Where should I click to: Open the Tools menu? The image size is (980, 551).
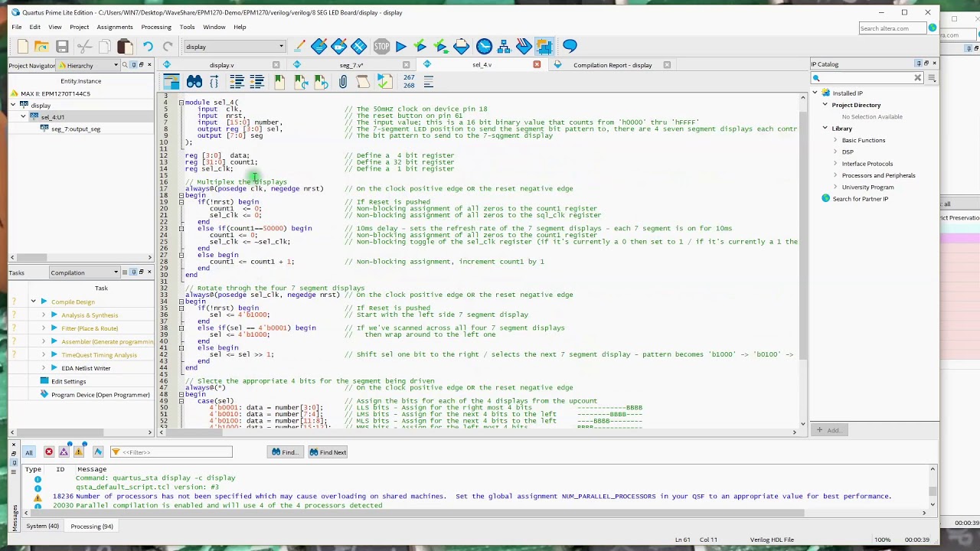point(187,27)
